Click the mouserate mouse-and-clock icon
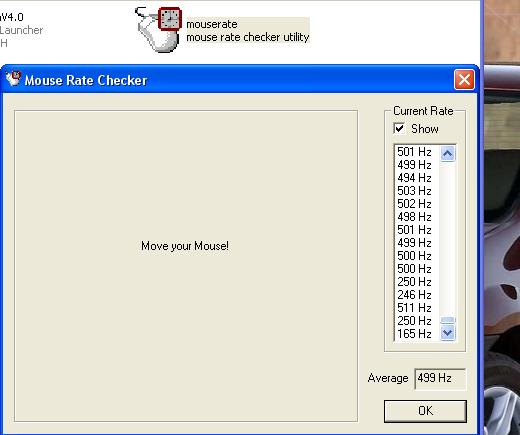 tap(159, 29)
